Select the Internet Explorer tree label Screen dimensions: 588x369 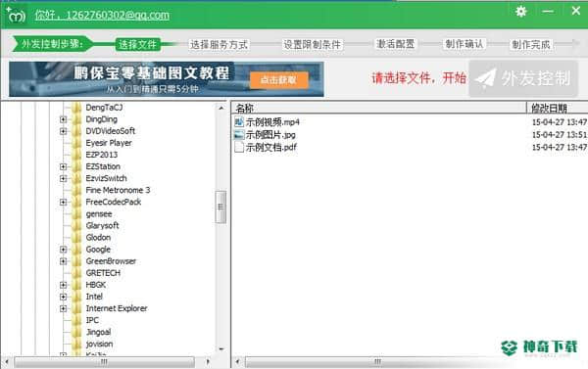[x=117, y=308]
